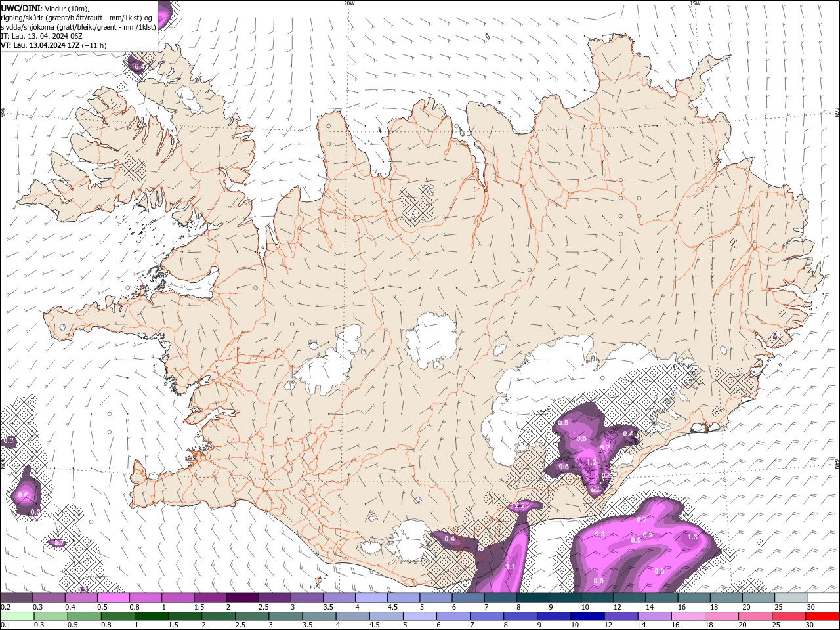Viewport: 840px width, 630px height.
Task: Click the '1.3' snowfall value offshore southeast
Action: (692, 537)
